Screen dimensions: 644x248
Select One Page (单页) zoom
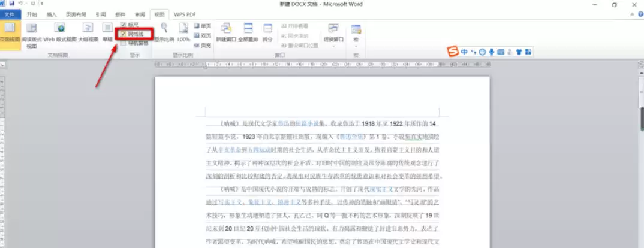[203, 25]
